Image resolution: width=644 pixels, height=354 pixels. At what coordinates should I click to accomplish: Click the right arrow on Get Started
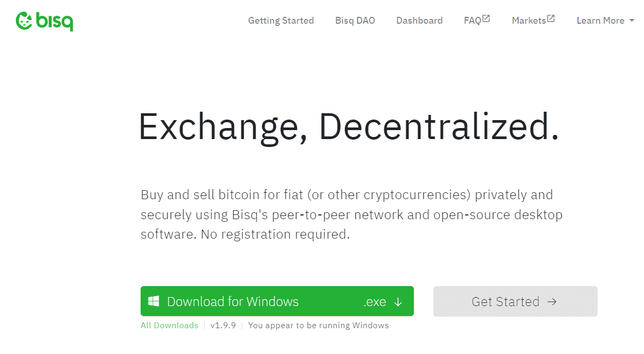(x=552, y=302)
